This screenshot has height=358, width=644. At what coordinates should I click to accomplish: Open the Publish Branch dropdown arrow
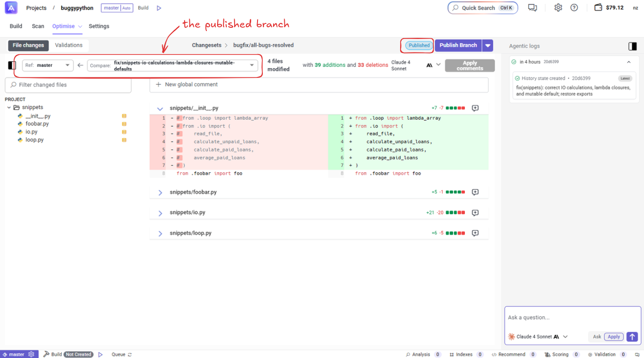coord(487,45)
